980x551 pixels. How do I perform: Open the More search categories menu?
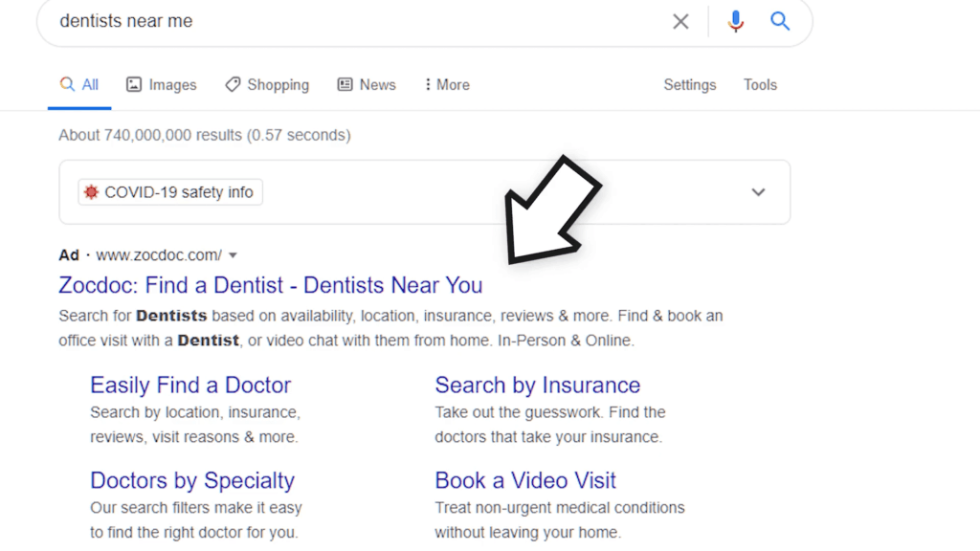pos(447,85)
